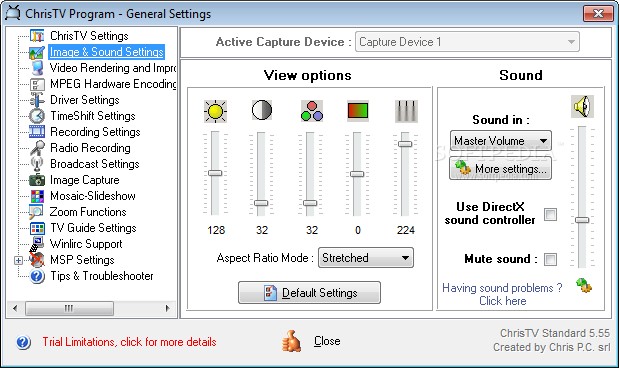This screenshot has height=368, width=619.
Task: Click the blue help icon near Trial Limitations
Action: [x=23, y=342]
